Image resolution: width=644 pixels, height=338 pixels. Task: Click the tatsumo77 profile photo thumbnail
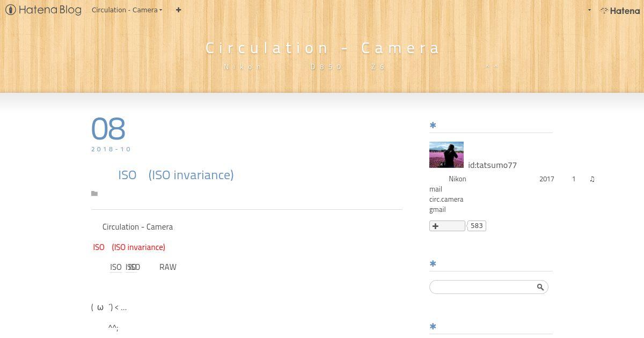447,155
